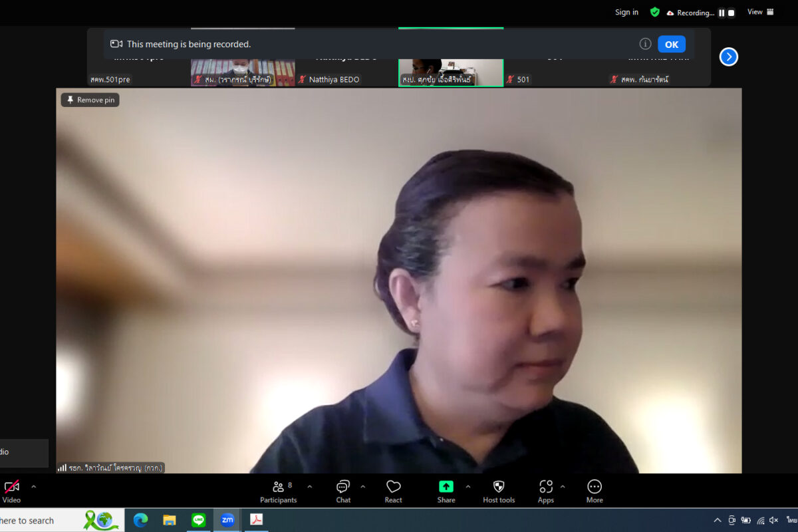Viewport: 798px width, 532px height.
Task: Click the muted speaker volume tray icon
Action: click(773, 520)
